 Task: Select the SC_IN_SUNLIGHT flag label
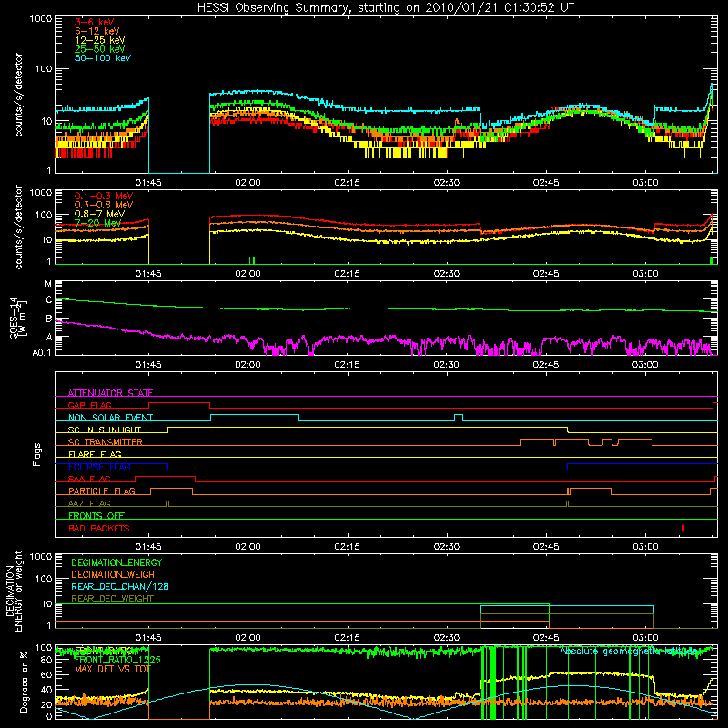(x=105, y=430)
